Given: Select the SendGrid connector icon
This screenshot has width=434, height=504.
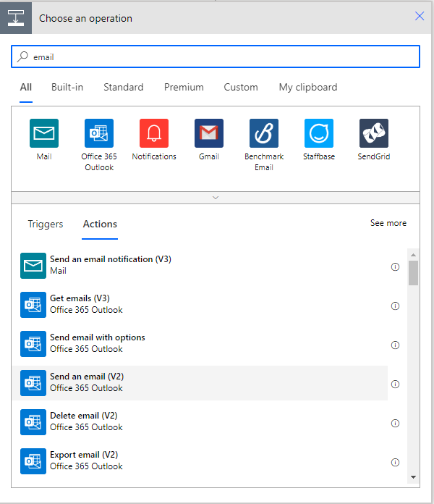Looking at the screenshot, I should tap(374, 133).
